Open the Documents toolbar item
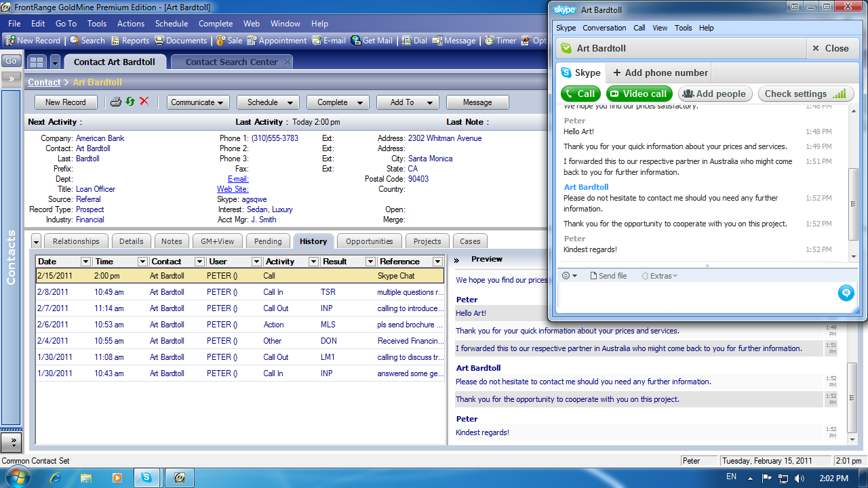The image size is (868, 488). [x=180, y=41]
